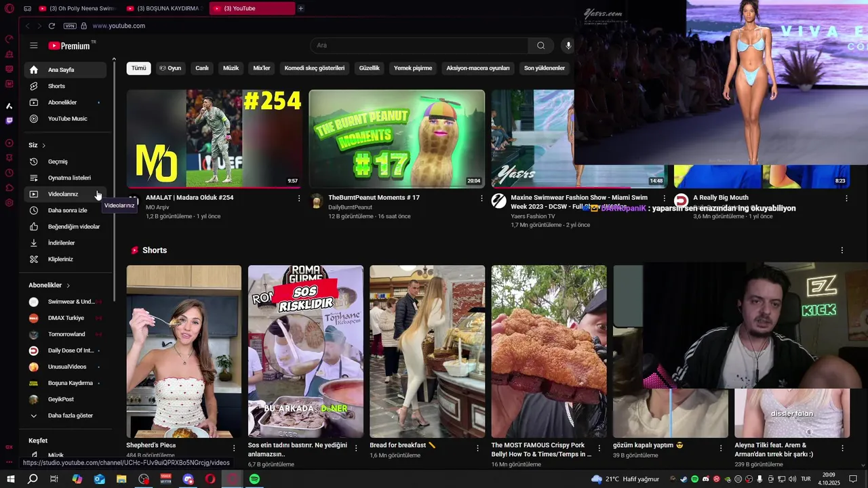
Task: Click DailyBurntPeanut channel avatar
Action: tap(316, 201)
